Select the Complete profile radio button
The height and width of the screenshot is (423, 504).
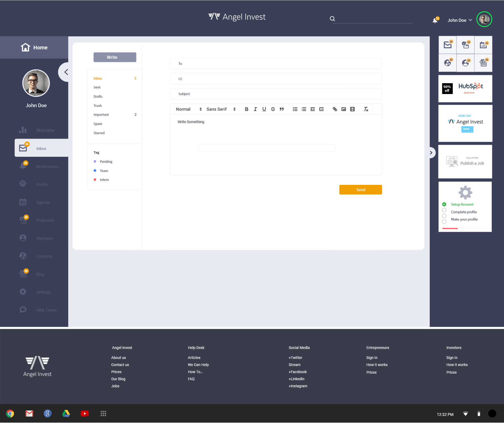444,210
